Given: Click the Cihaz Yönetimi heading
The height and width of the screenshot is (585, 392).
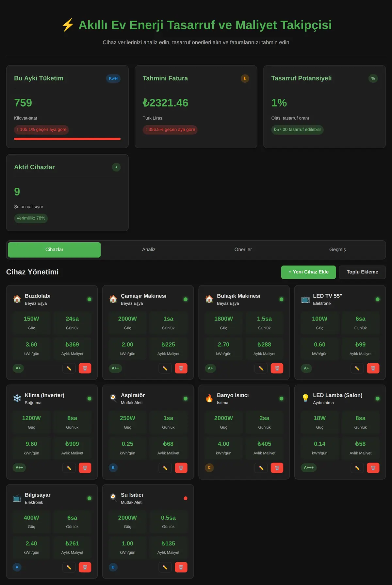Looking at the screenshot, I should click(32, 272).
